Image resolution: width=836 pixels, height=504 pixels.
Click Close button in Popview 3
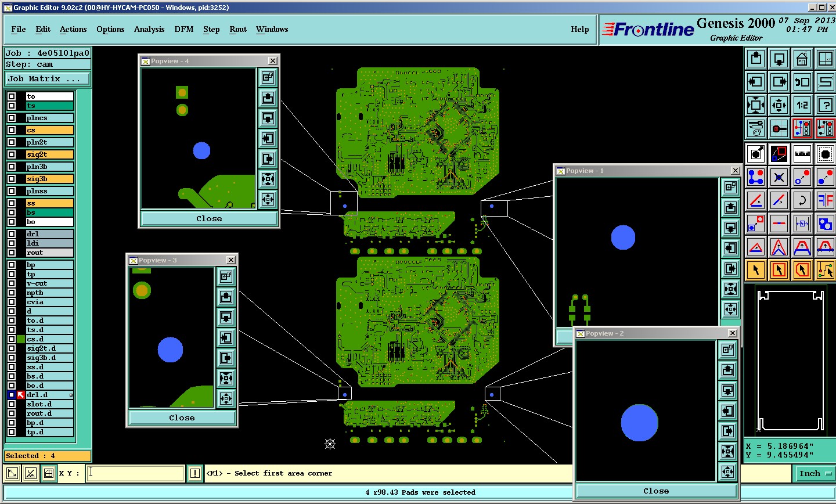pyautogui.click(x=182, y=417)
